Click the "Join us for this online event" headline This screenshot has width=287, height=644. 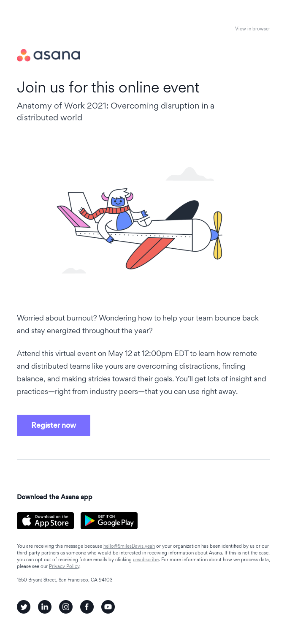pyautogui.click(x=108, y=87)
